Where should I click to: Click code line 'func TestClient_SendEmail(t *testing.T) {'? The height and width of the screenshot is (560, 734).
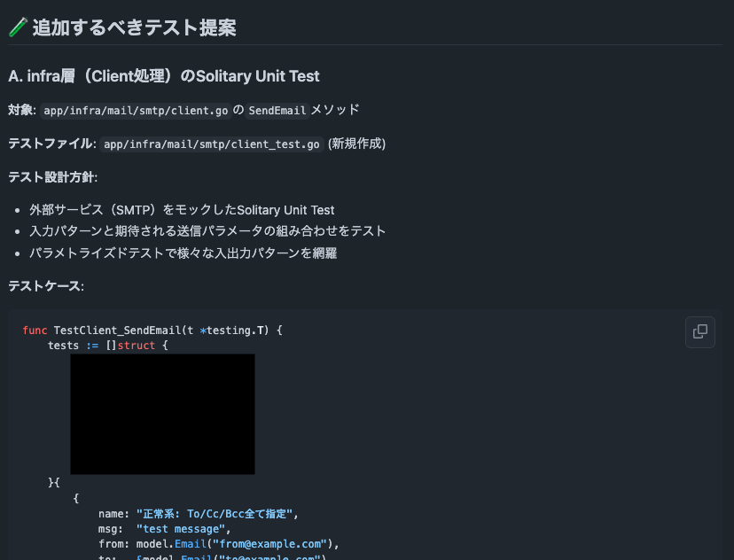tap(152, 331)
